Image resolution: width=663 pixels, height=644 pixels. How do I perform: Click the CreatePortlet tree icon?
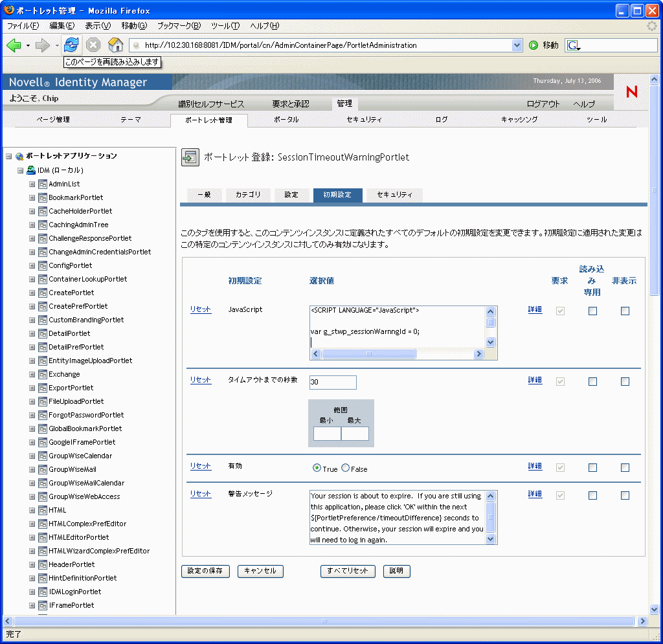[42, 293]
